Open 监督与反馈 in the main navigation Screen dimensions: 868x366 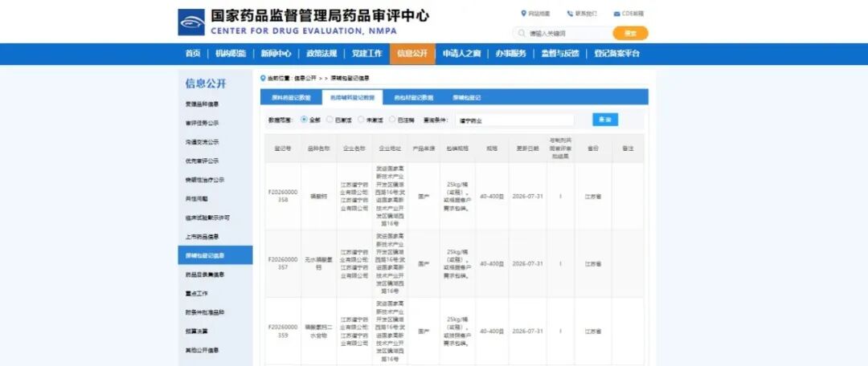coord(559,54)
